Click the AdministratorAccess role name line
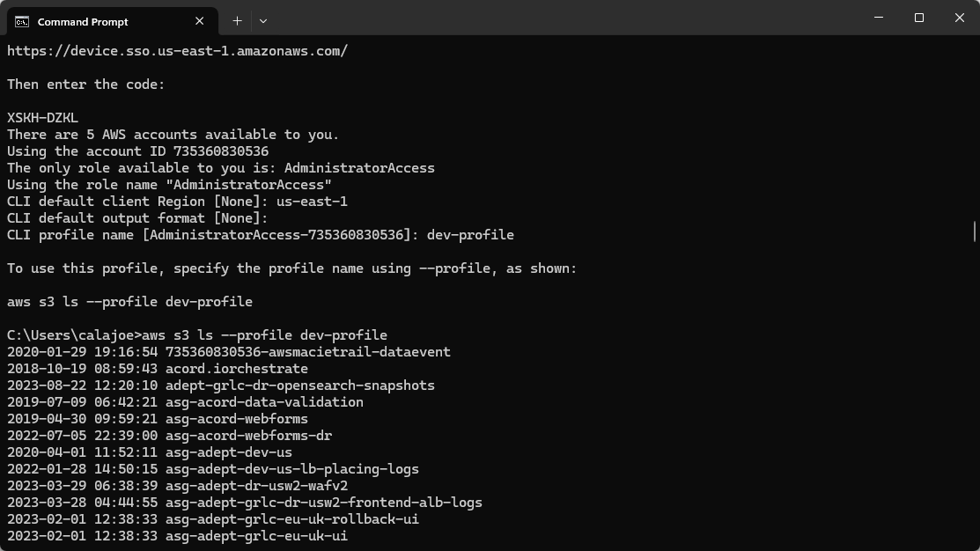This screenshot has width=980, height=551. coord(169,185)
